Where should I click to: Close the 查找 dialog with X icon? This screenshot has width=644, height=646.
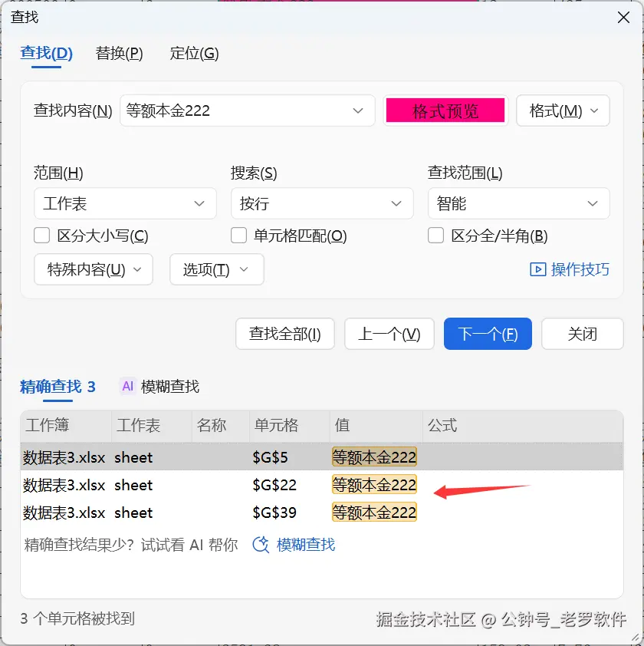623,18
